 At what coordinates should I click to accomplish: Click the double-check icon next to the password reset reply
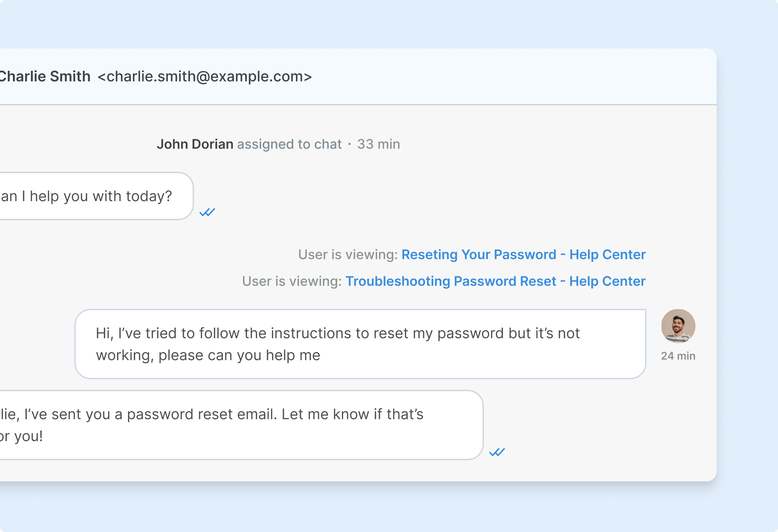pyautogui.click(x=497, y=452)
